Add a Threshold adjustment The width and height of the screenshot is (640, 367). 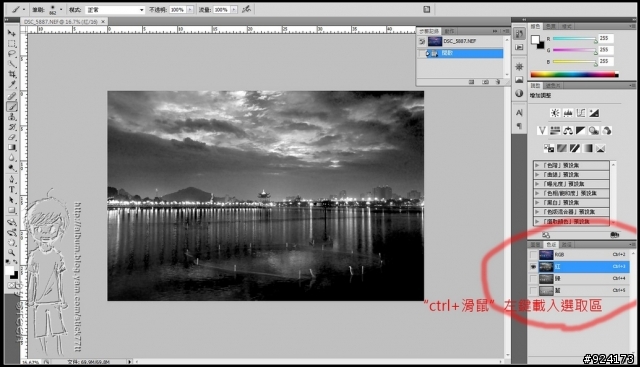tap(575, 148)
